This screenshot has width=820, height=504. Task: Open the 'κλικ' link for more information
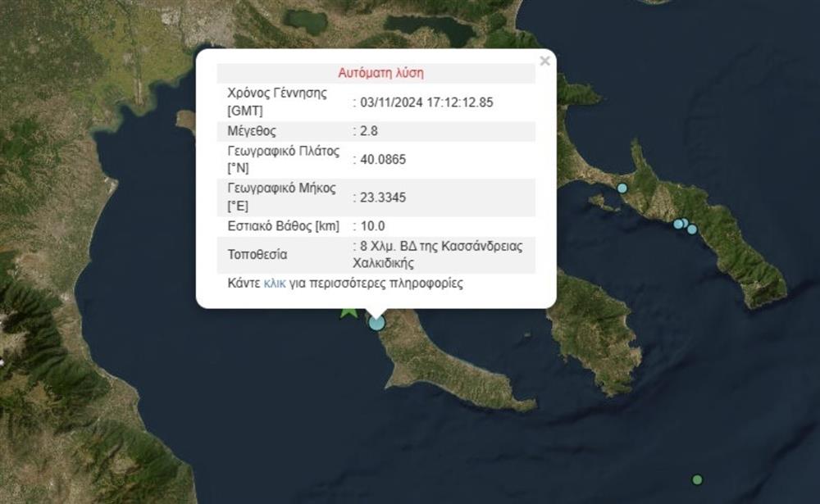click(x=274, y=283)
